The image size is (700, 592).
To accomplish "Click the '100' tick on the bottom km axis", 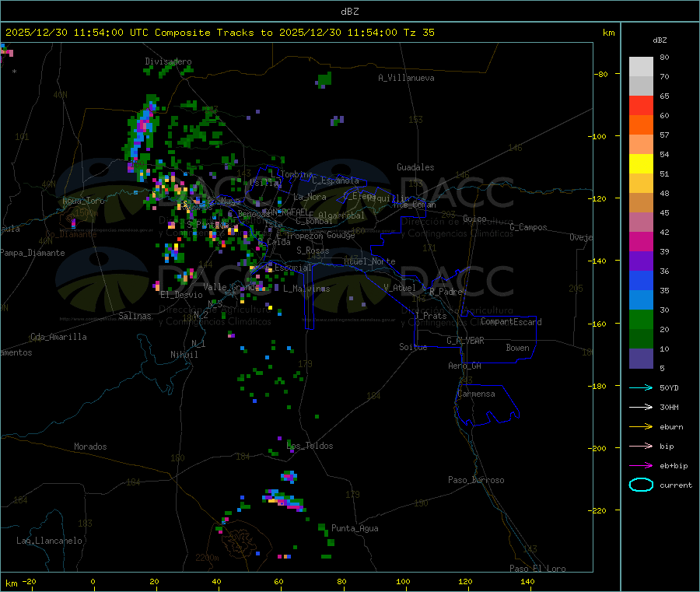I will click(403, 581).
